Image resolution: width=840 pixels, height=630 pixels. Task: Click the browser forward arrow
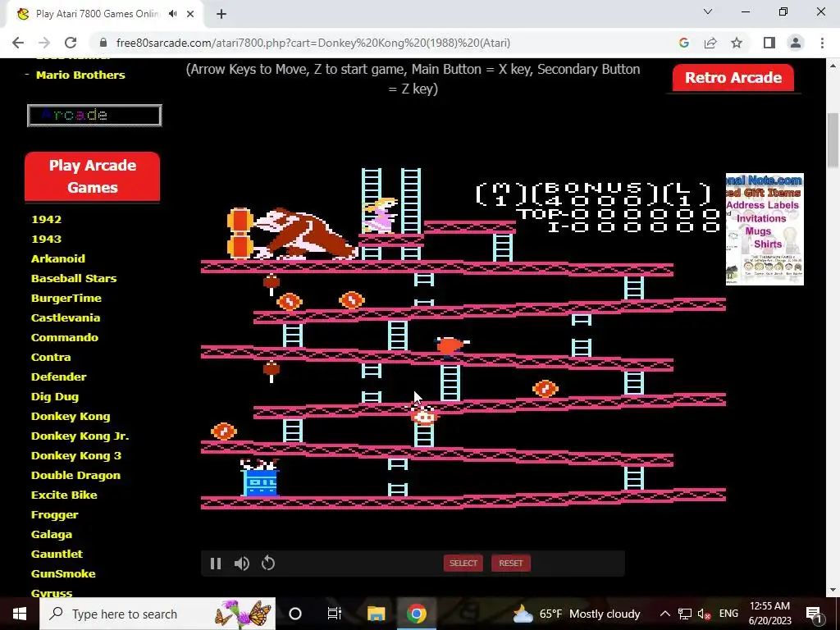pos(44,43)
